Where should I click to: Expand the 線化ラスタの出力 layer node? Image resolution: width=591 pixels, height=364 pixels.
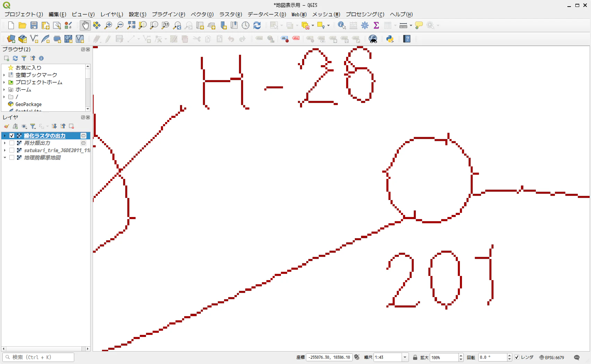5,136
